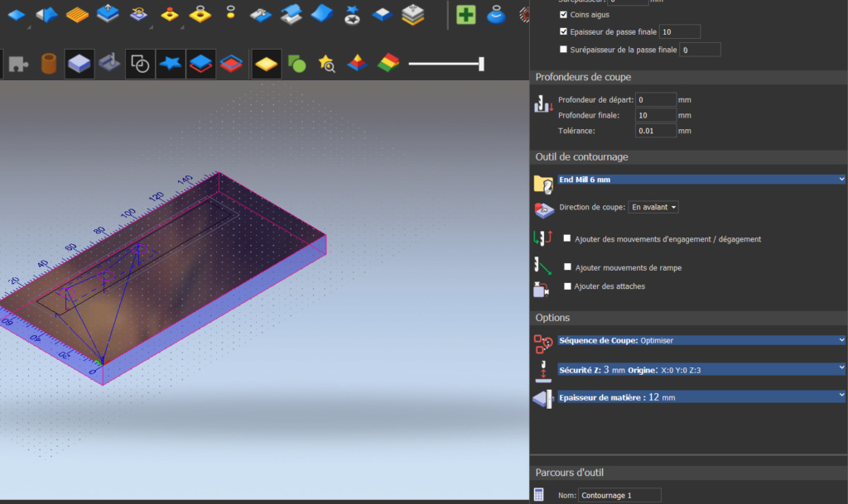Enable Ajouter mouvements de rampe checkbox

click(567, 266)
